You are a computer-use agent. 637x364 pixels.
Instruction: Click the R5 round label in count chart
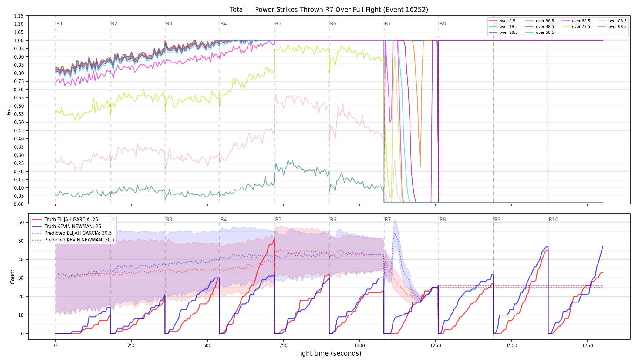click(x=278, y=220)
